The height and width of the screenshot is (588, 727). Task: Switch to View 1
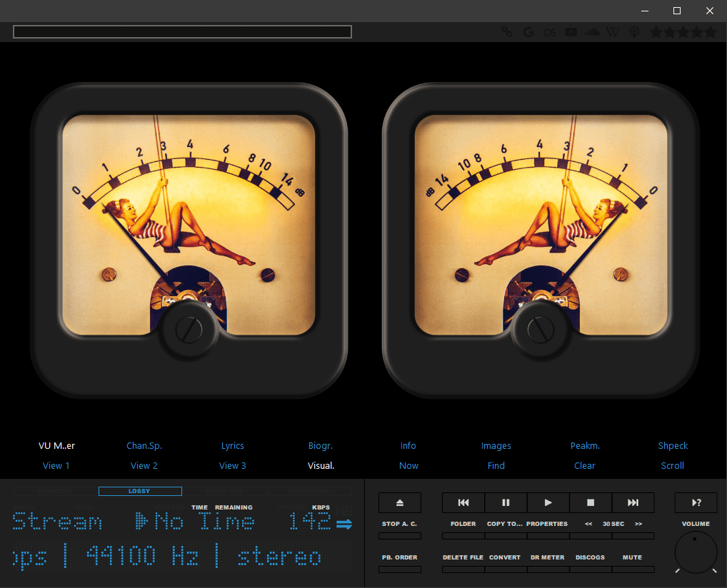pyautogui.click(x=56, y=466)
